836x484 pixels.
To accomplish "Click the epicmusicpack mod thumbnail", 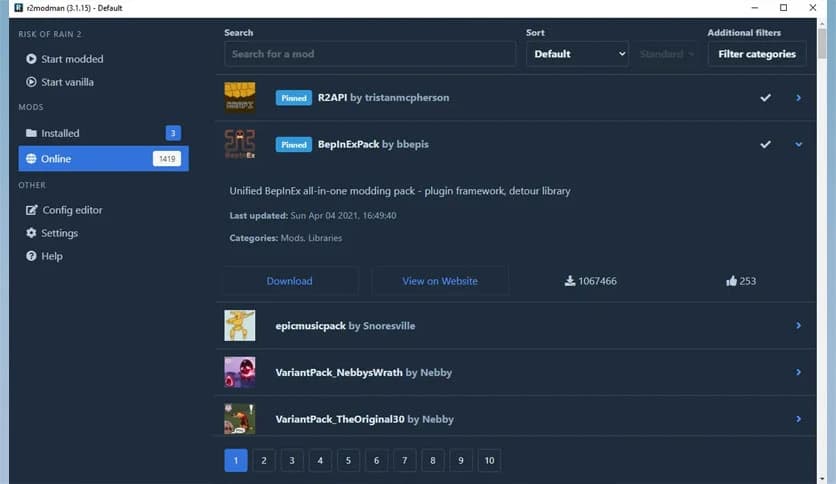I will 239,325.
